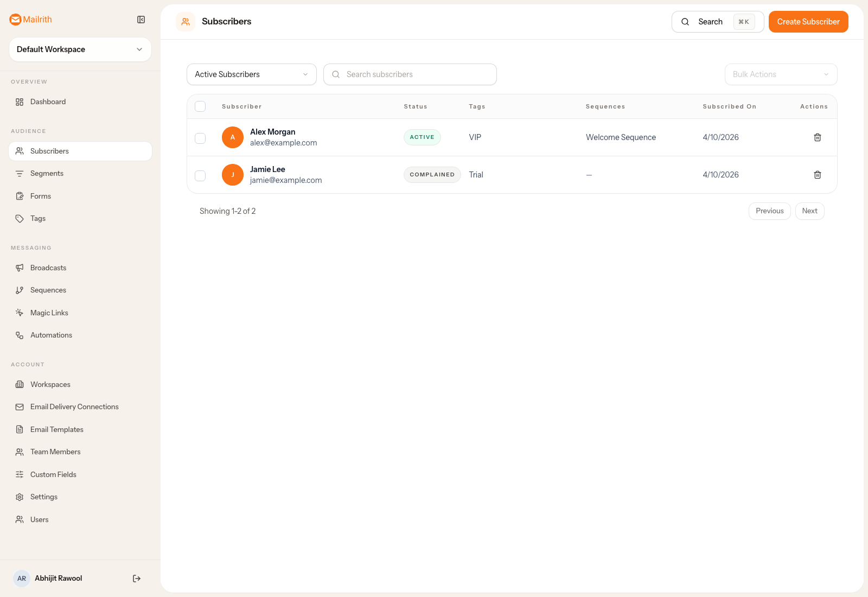868x597 pixels.
Task: Click the Create Subscriber button
Action: coord(808,22)
